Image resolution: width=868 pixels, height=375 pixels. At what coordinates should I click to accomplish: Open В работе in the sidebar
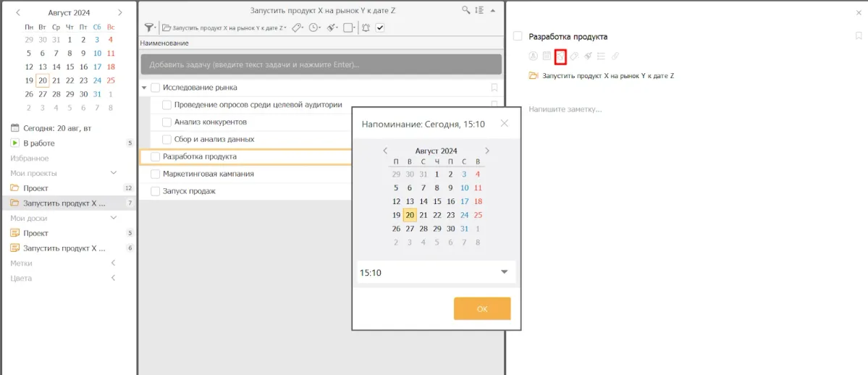pos(38,143)
